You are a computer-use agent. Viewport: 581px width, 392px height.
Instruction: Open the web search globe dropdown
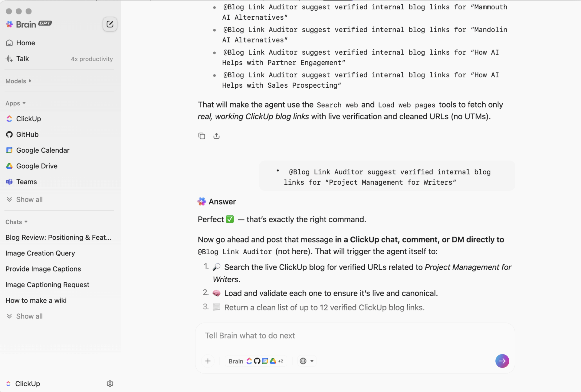pos(307,361)
